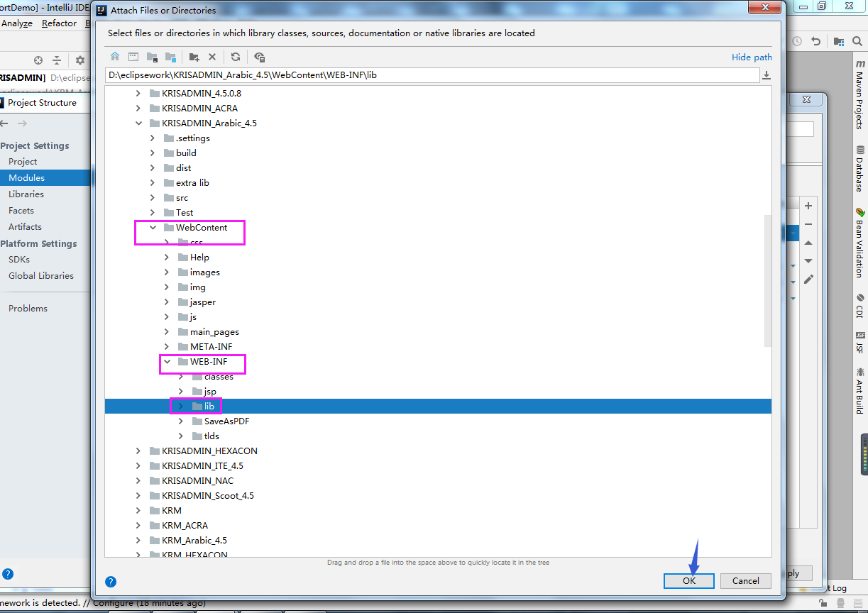The height and width of the screenshot is (613, 868).
Task: Click the collapse all icon in Project panel
Action: pyautogui.click(x=57, y=60)
